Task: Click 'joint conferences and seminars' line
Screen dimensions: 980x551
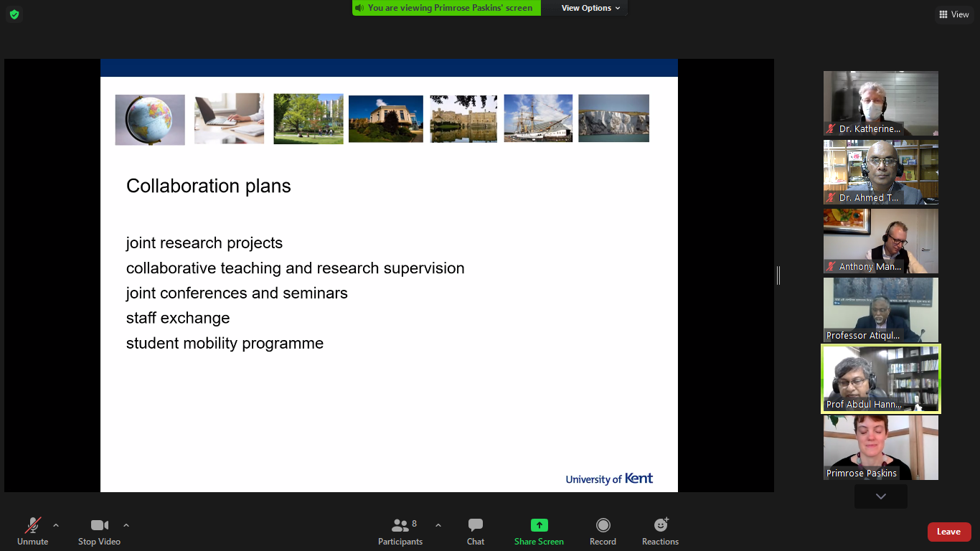Action: tap(237, 293)
